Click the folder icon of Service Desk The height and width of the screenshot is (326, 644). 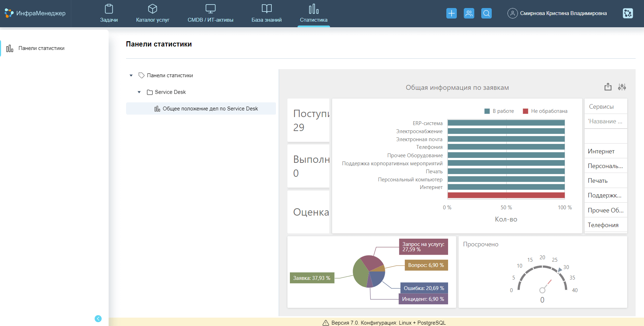click(150, 92)
